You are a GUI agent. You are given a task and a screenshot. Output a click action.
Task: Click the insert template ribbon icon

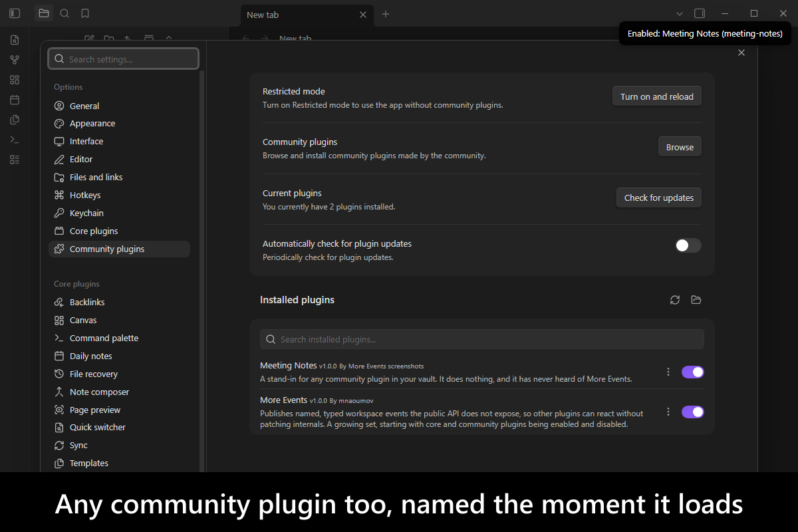[15, 120]
